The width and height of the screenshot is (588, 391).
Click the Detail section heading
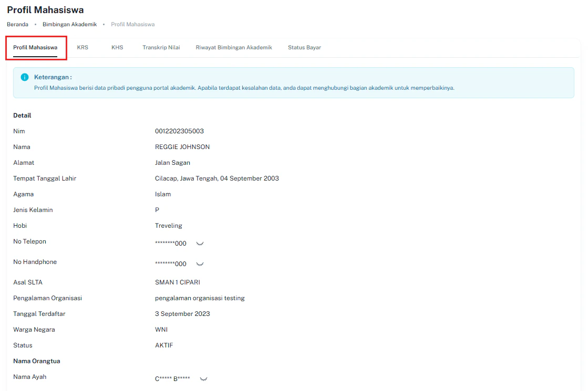[x=22, y=115]
